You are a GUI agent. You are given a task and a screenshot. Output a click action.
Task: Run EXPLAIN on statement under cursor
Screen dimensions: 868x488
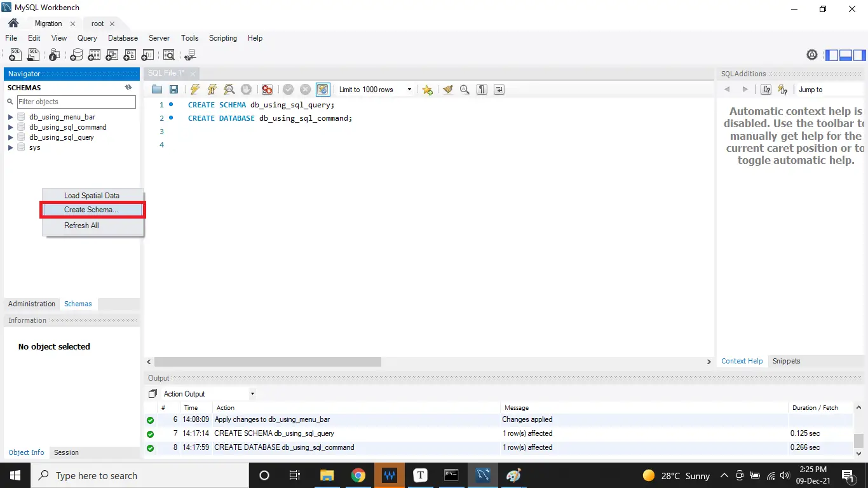[x=229, y=90]
